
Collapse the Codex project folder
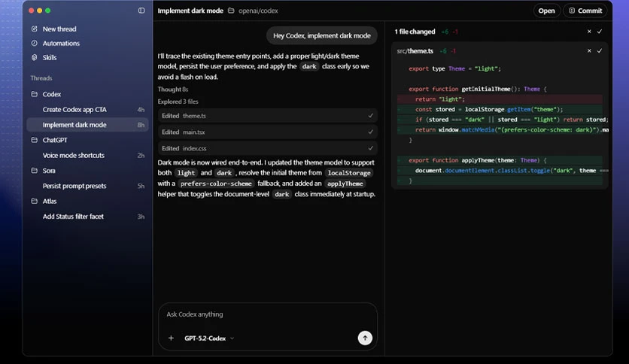[x=52, y=94]
